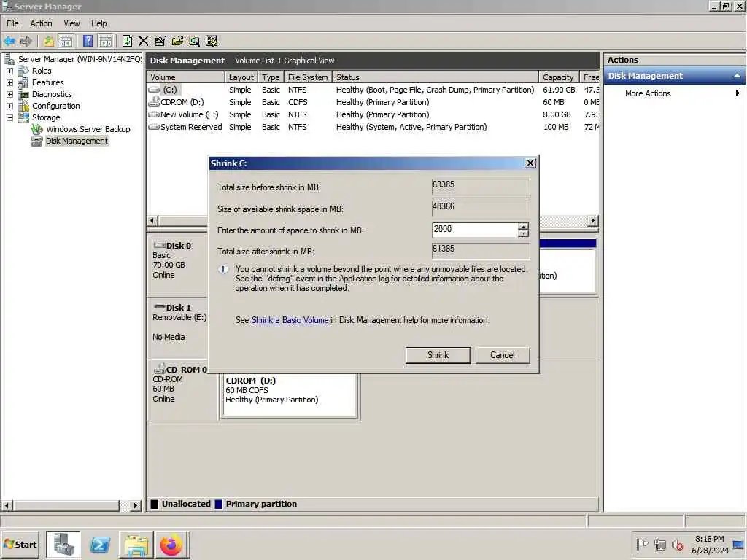Select the (C:) volume row
This screenshot has width=747, height=560.
373,90
